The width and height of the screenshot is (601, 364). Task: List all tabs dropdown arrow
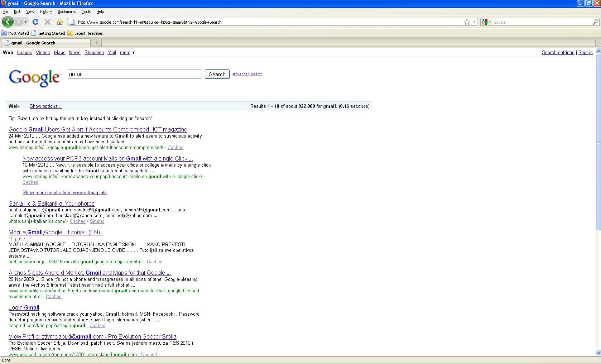[x=598, y=43]
